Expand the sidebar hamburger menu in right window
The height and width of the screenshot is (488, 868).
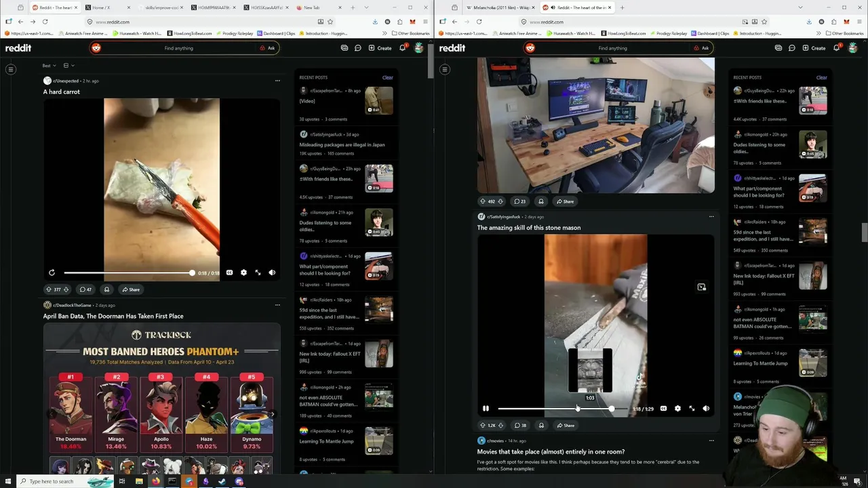(445, 69)
